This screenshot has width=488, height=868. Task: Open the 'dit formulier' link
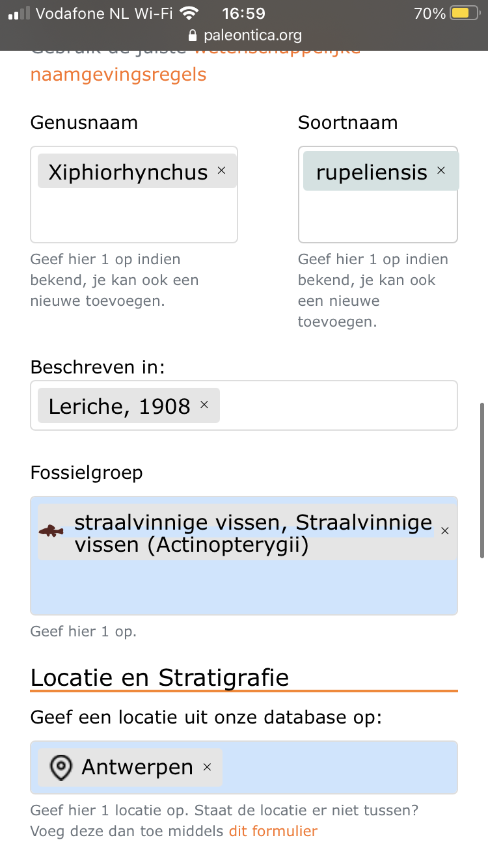pyautogui.click(x=273, y=831)
